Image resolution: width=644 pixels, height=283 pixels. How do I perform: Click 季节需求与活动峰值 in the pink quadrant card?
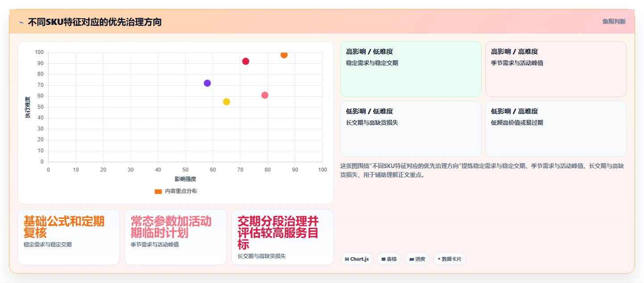coord(517,63)
